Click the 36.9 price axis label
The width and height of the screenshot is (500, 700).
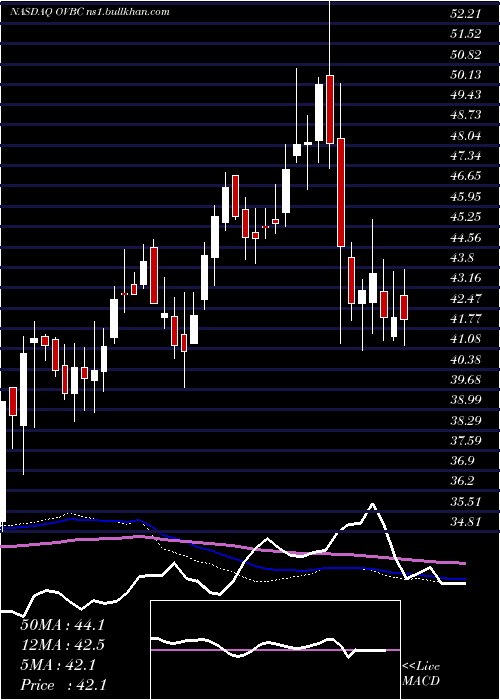click(462, 461)
